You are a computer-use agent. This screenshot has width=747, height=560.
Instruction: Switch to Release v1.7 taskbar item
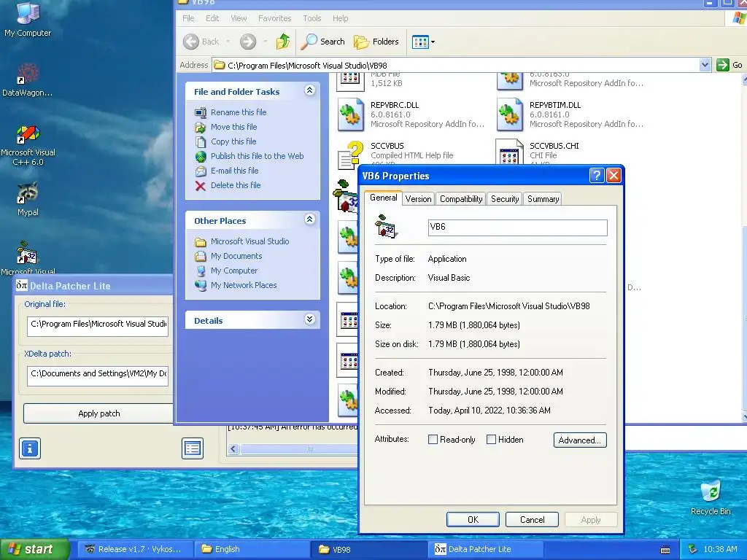point(135,549)
